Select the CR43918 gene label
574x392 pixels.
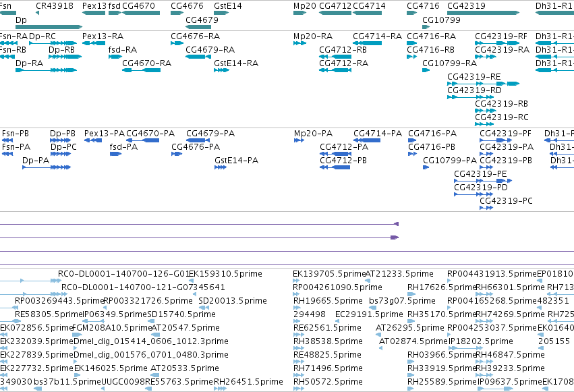click(x=55, y=6)
